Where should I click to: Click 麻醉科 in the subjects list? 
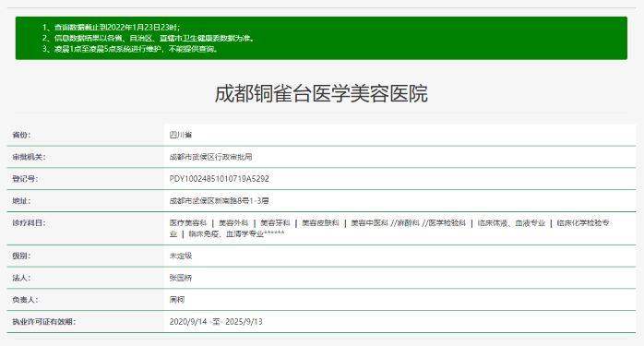pos(408,222)
